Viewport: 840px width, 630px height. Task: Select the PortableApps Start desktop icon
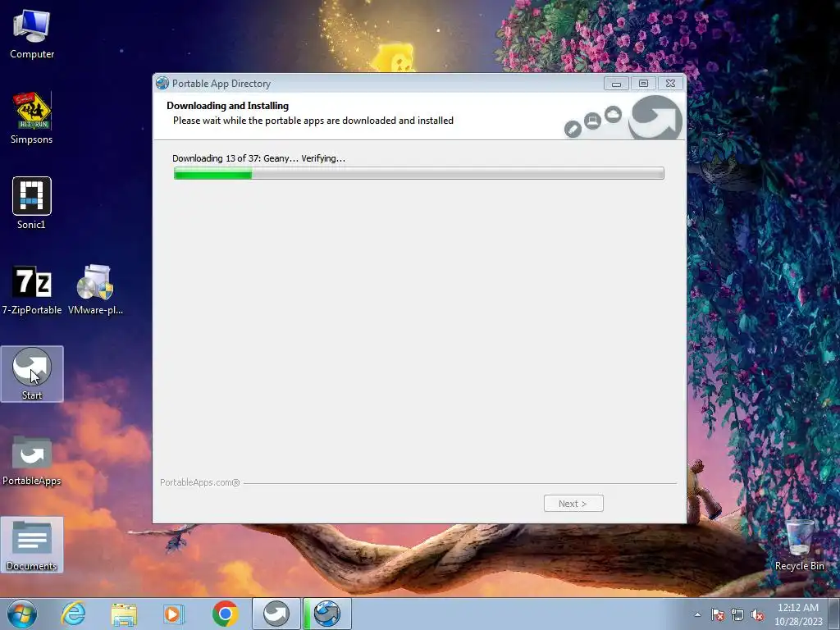click(x=32, y=374)
